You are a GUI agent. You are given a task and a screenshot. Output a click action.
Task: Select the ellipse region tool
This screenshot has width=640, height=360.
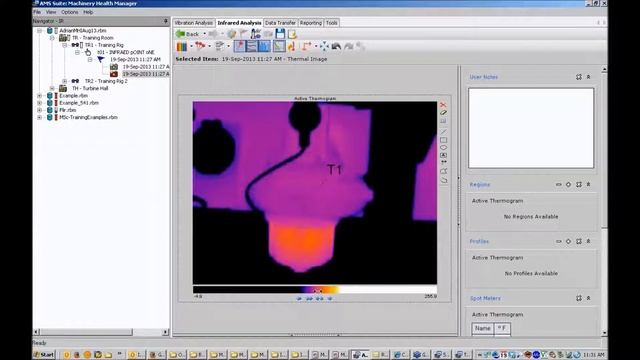443,148
